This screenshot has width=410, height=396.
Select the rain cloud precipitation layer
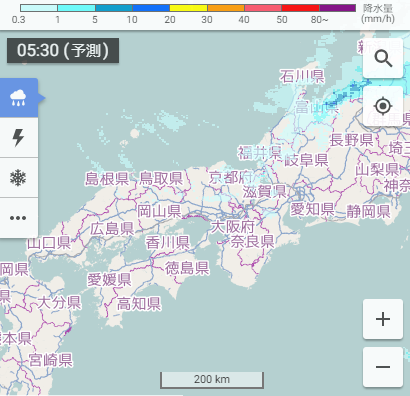[19, 98]
